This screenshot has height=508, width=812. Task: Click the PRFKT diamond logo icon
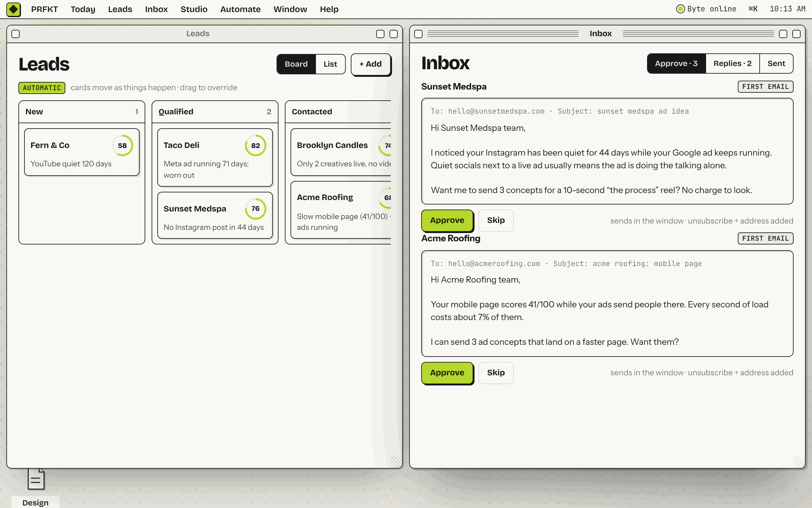tap(13, 9)
